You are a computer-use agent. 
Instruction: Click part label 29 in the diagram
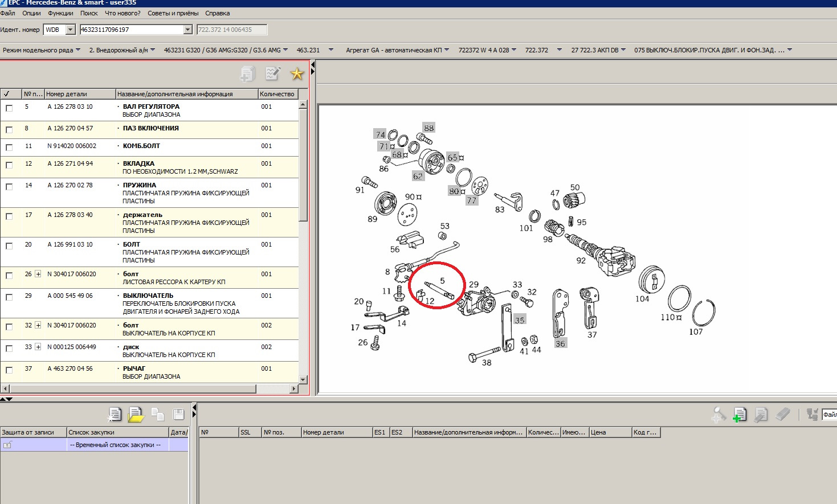point(473,284)
